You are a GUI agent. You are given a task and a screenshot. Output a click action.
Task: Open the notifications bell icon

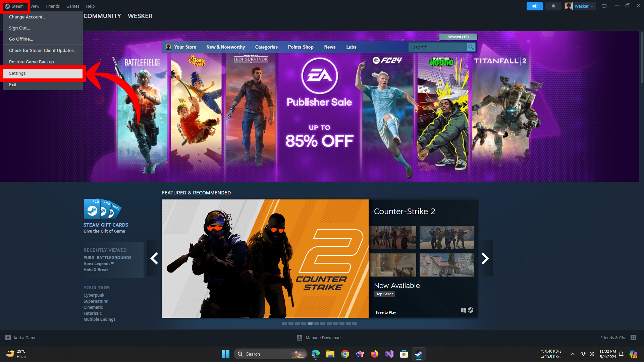[x=553, y=6]
